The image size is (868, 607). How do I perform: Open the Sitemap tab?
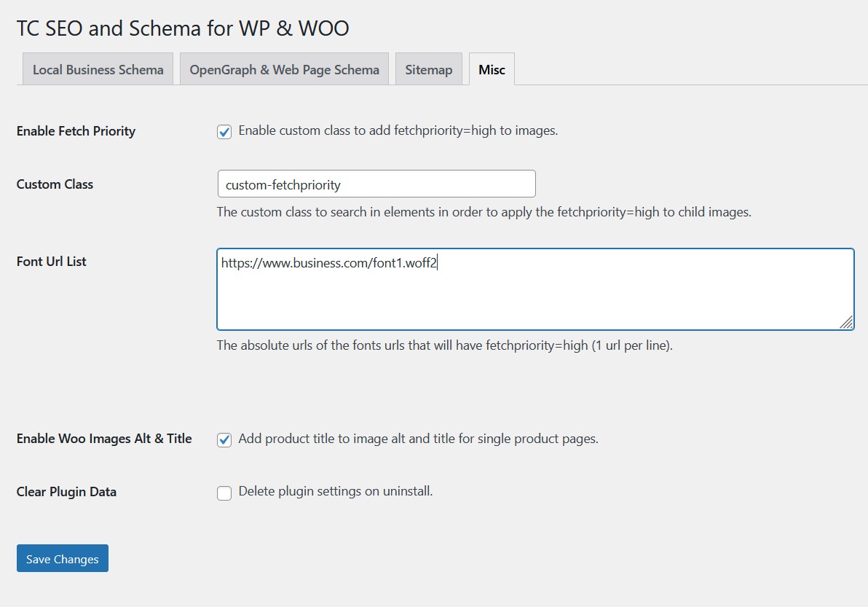(428, 70)
